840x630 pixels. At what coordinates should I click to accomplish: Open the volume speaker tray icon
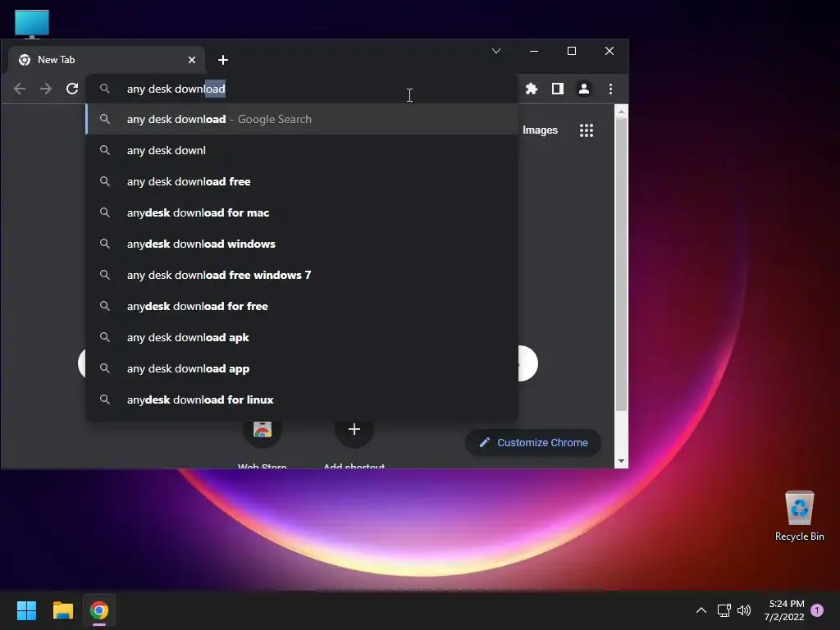(x=744, y=610)
